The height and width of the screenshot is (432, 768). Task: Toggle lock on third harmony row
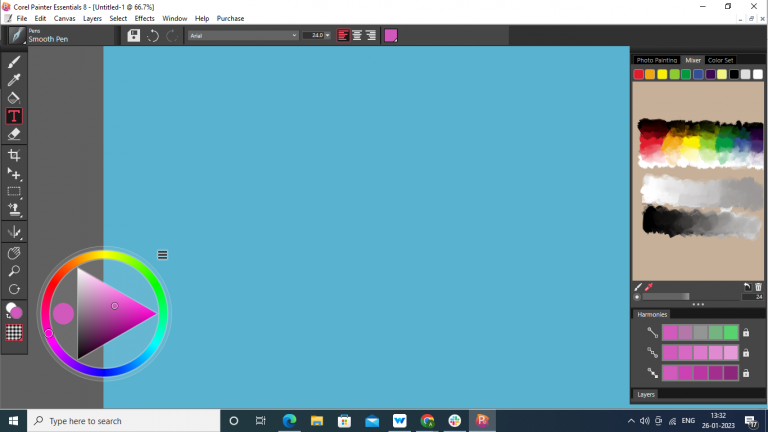(x=746, y=373)
